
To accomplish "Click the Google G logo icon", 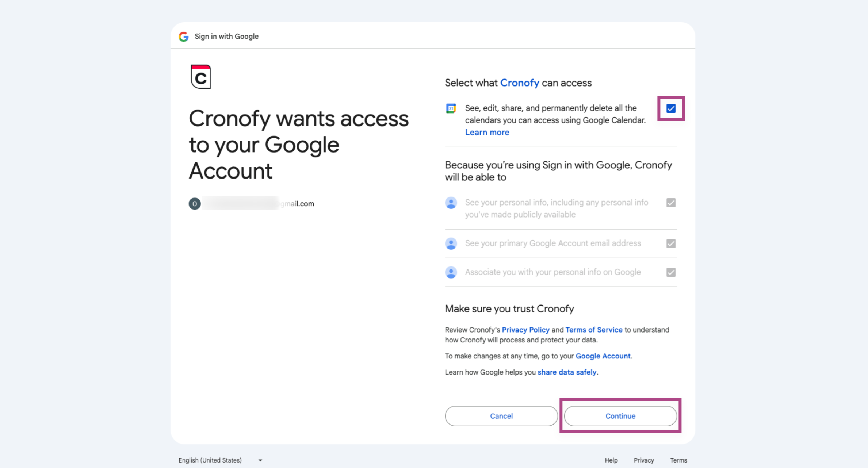I will tap(183, 37).
